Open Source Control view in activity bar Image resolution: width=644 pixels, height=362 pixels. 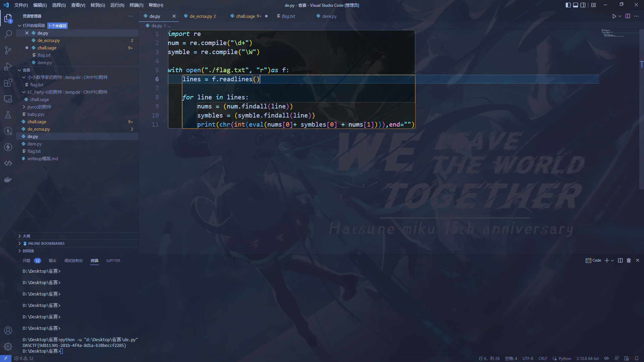pos(8,50)
